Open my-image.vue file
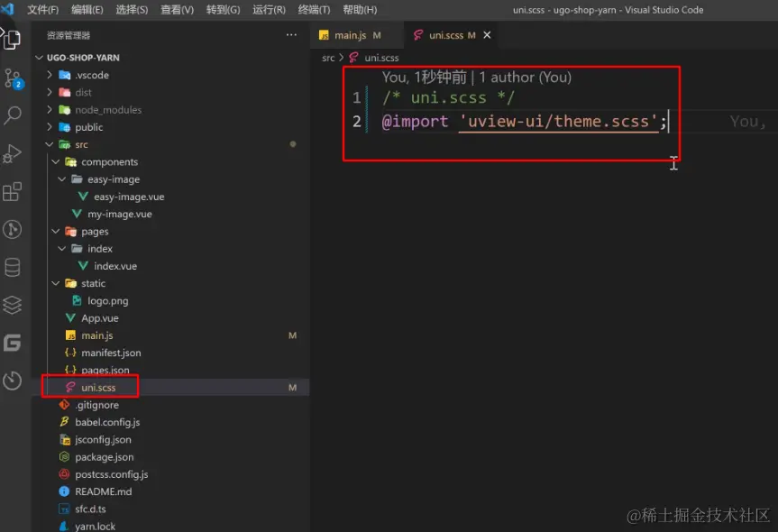This screenshot has width=778, height=532. click(x=120, y=214)
